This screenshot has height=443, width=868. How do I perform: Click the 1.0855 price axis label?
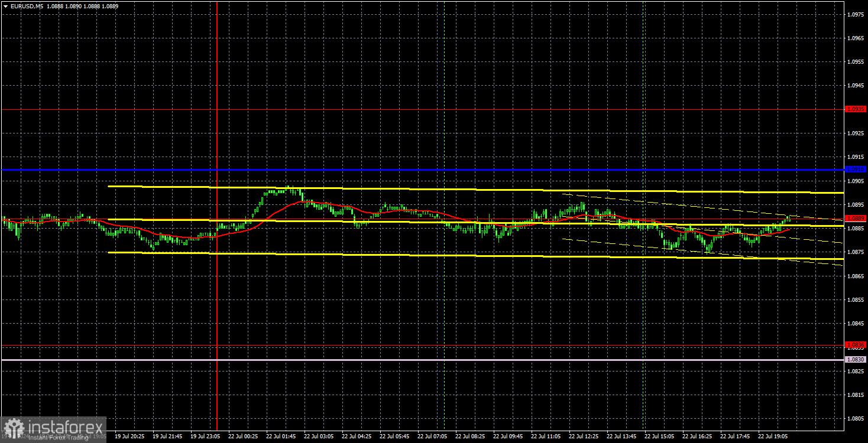pyautogui.click(x=856, y=300)
